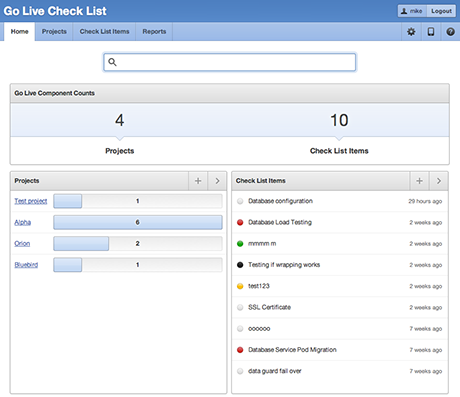
Task: Add a new check list item with plus
Action: (x=419, y=181)
